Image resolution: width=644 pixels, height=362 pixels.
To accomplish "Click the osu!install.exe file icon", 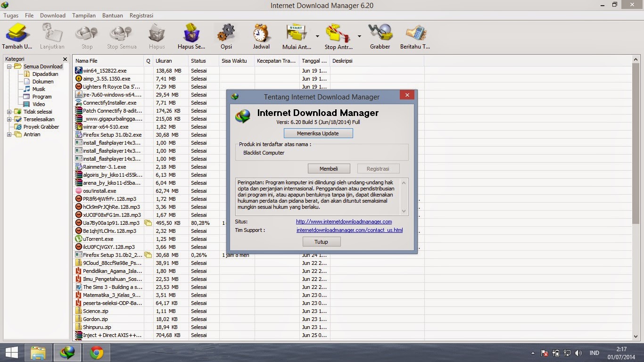I will click(x=79, y=191).
